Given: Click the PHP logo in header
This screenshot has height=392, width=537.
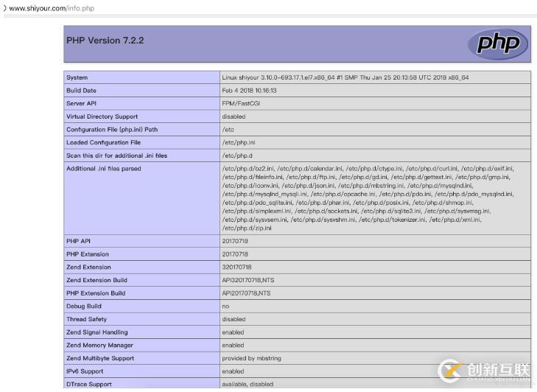Looking at the screenshot, I should coord(498,44).
